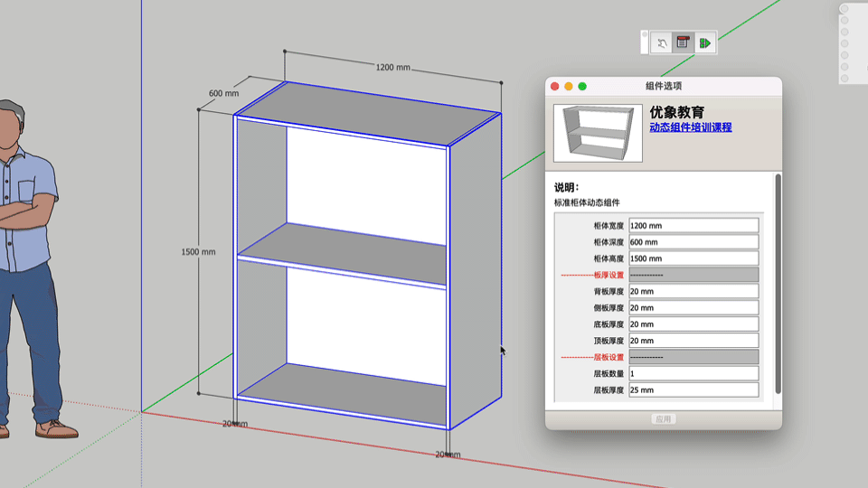Screen dimensions: 868x488
Task: Click the 柜体宽度 field showing 1200 mm
Action: coord(693,225)
